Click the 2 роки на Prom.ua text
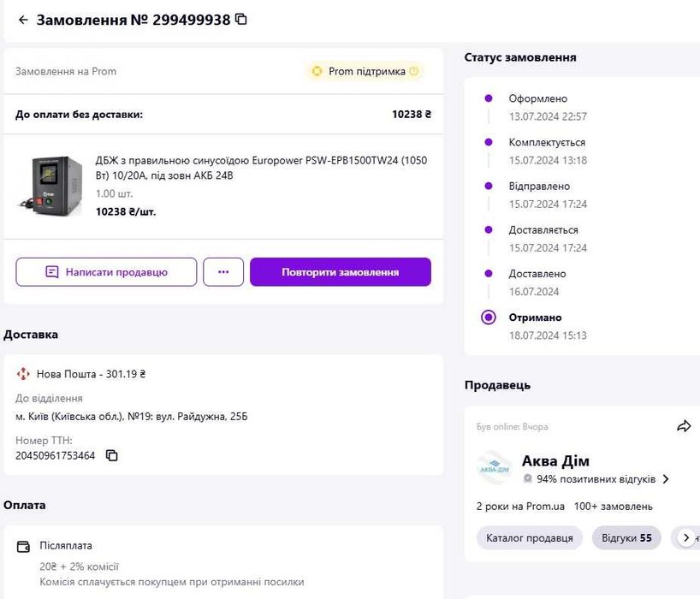Screen dimensions: 700x599 pos(520,507)
